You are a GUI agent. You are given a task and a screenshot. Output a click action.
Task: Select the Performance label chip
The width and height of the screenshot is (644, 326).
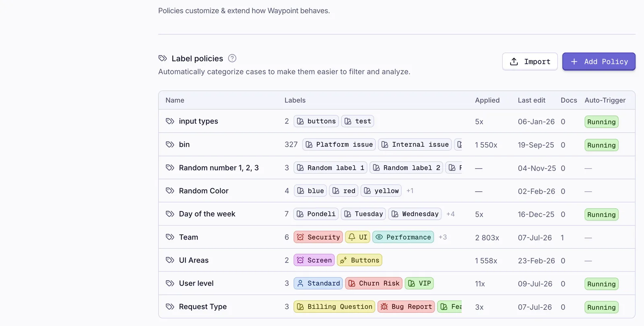point(403,237)
